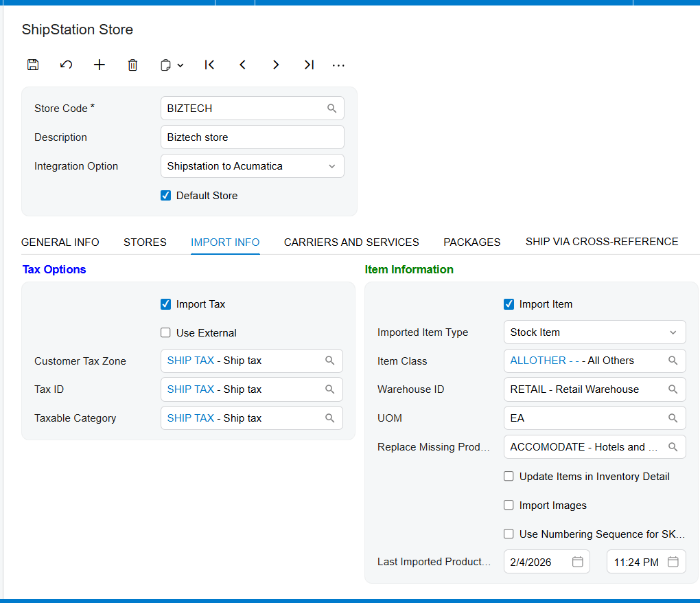Follow the SHIP TAX link in Tax ID
This screenshot has height=603, width=700.
tap(191, 389)
